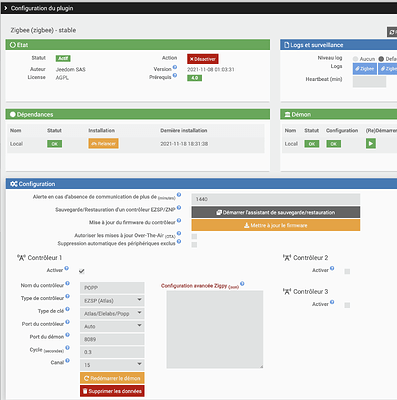Viewport: 397px width, 400px height.
Task: Click the OK status badge in Dépendances
Action: [54, 144]
